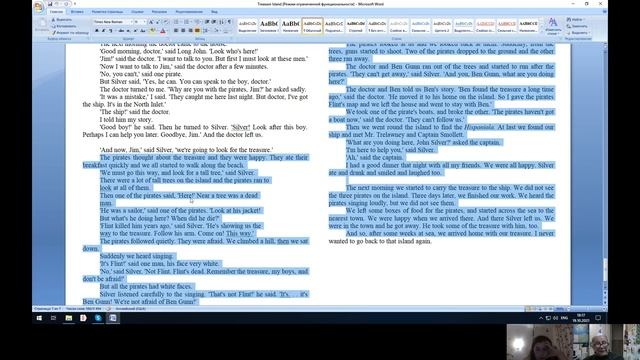640x360 pixels.
Task: Switch to the Вставка (Insert) ribbon tab
Action: 77,11
